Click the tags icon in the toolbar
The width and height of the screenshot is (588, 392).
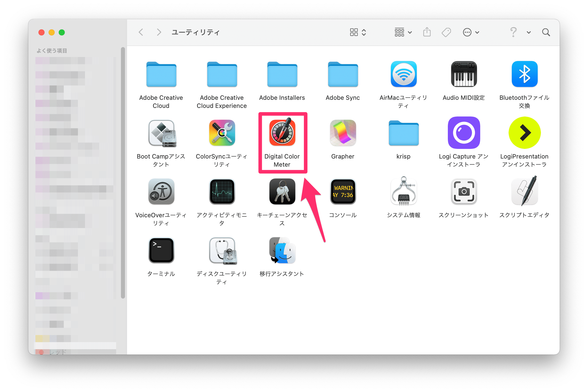click(x=446, y=32)
